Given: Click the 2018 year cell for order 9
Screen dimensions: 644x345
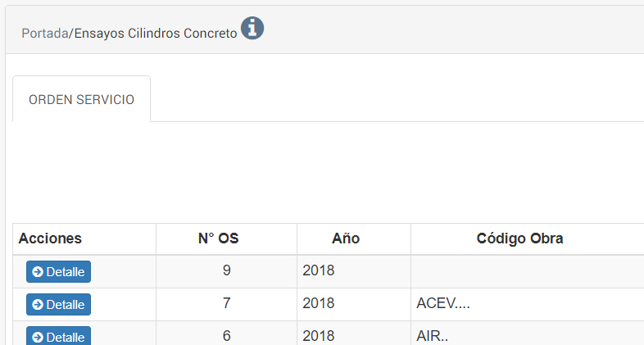Looking at the screenshot, I should [x=319, y=270].
